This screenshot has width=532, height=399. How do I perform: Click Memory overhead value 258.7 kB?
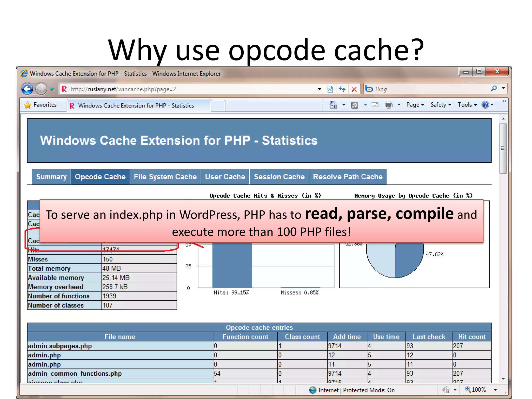coord(115,287)
